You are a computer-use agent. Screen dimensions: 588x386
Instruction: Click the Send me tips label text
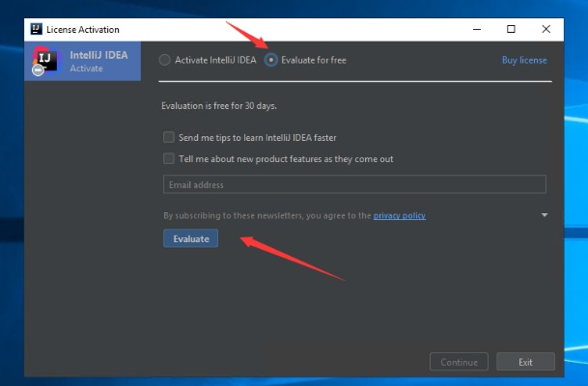point(257,137)
